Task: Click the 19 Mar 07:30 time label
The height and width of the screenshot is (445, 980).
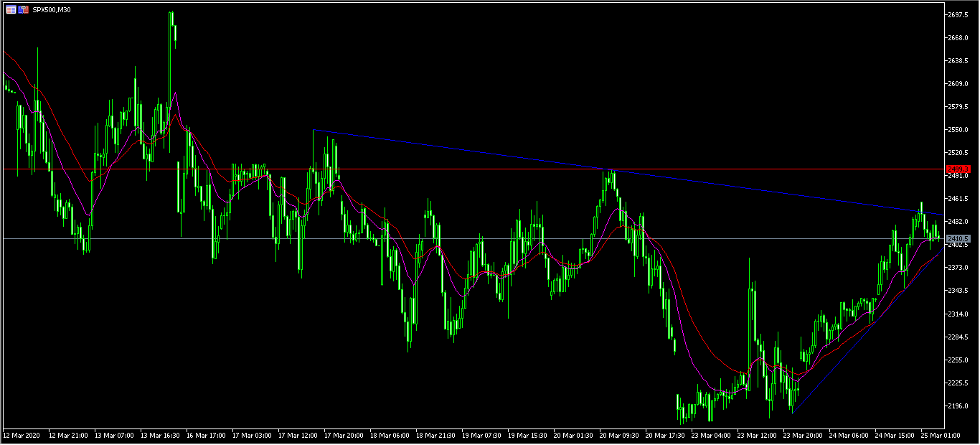Action: point(481,435)
